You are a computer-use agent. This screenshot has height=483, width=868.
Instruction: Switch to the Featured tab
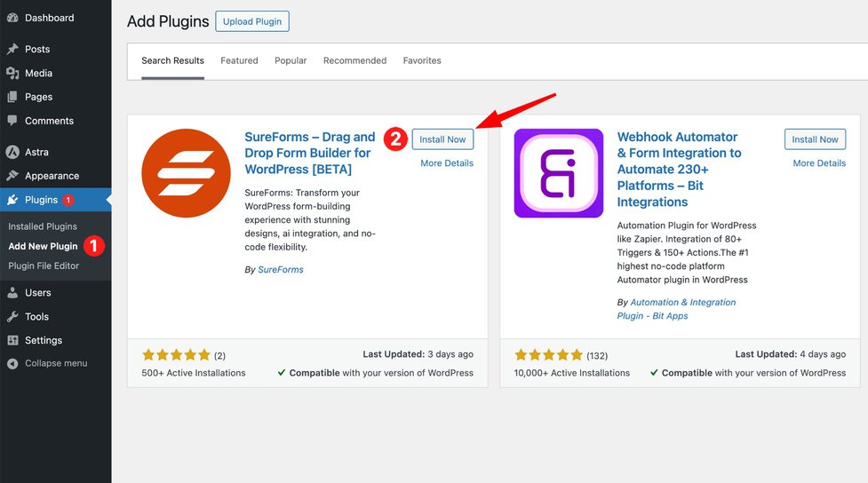tap(239, 60)
